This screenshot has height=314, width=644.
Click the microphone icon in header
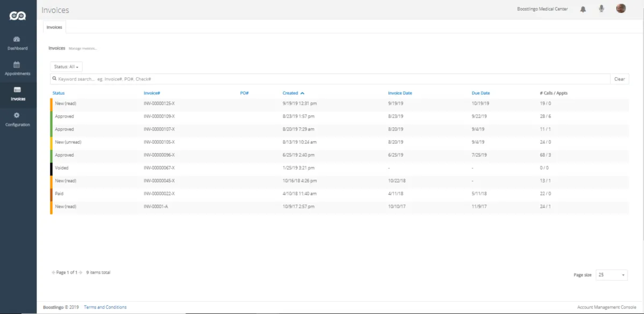(602, 9)
